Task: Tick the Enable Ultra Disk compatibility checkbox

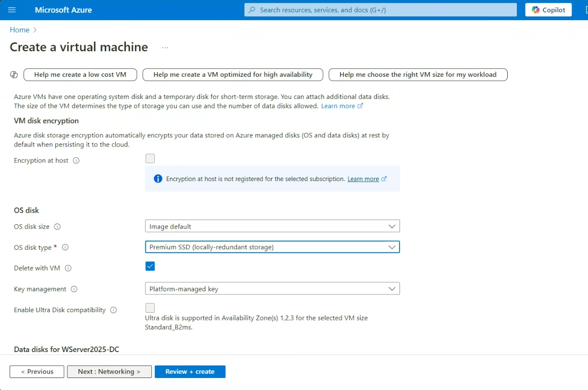Action: [150, 308]
